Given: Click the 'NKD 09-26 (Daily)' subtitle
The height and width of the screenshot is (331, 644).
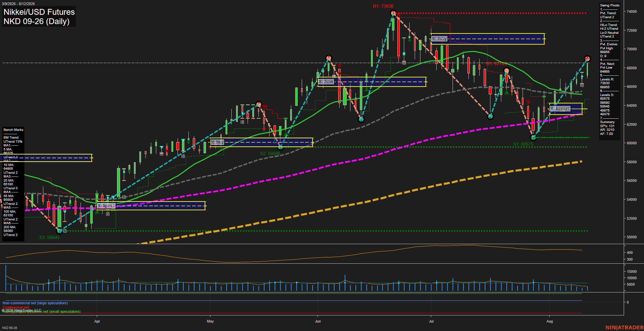Looking at the screenshot, I should (37, 21).
